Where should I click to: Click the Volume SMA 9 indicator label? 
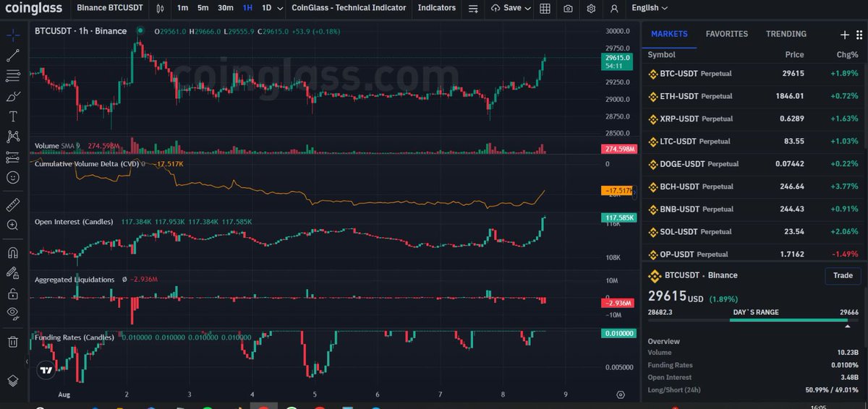56,146
